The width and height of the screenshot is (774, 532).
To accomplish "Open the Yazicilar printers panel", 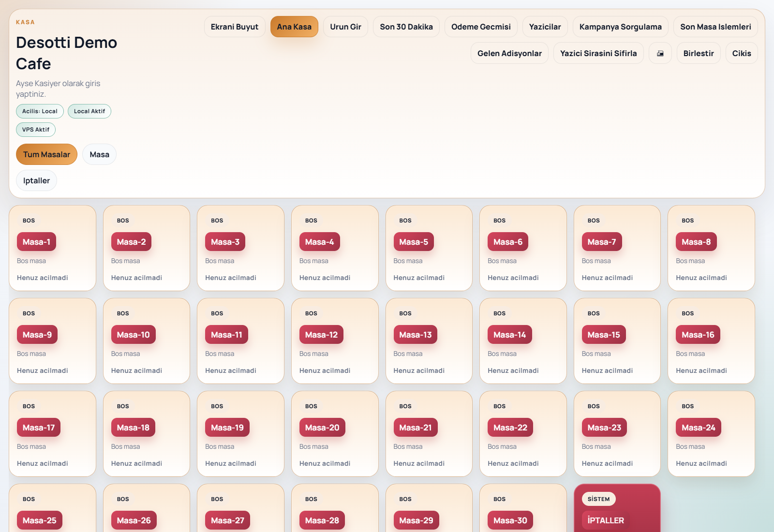I will pyautogui.click(x=545, y=27).
